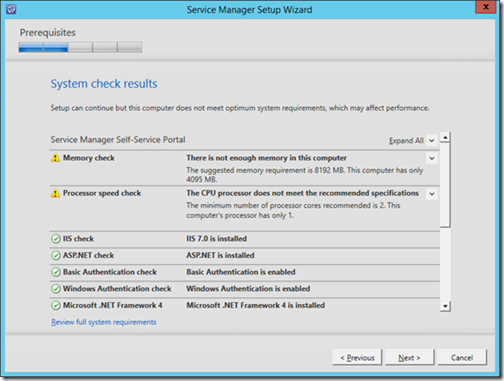Click the Expand All text link

[406, 141]
